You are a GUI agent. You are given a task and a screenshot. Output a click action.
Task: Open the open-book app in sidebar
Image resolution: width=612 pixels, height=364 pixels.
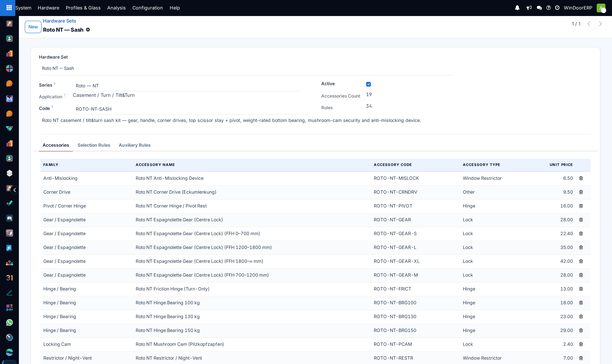point(9,218)
